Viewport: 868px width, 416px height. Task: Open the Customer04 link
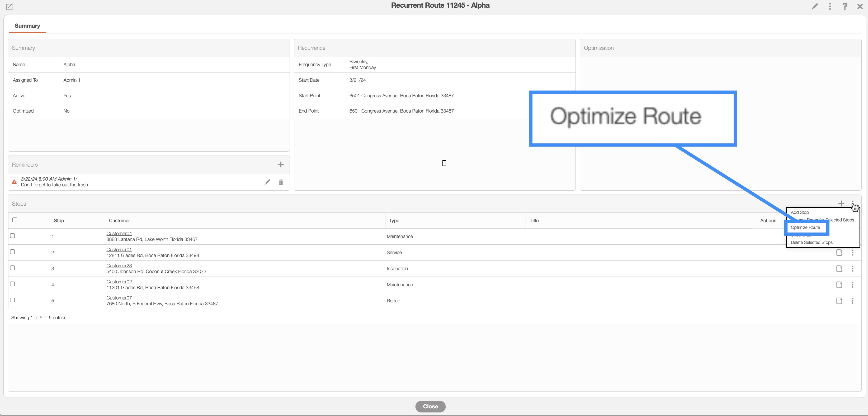coord(119,234)
